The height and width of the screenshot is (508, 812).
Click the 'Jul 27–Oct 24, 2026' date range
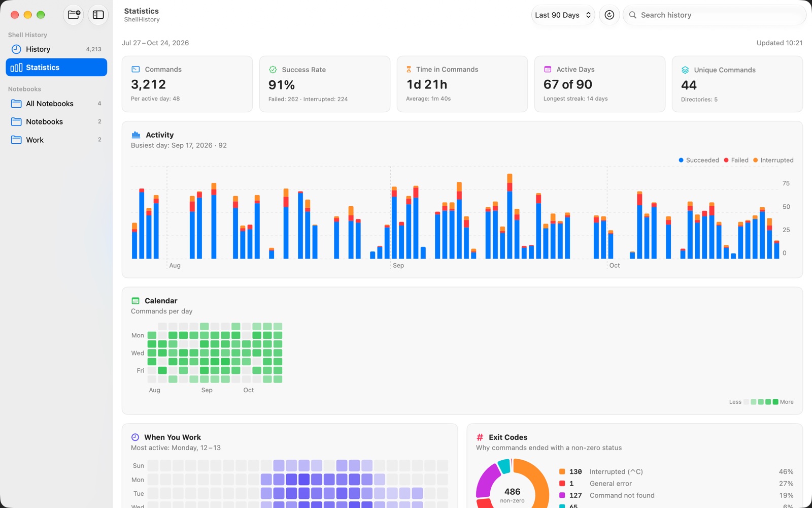(x=155, y=43)
